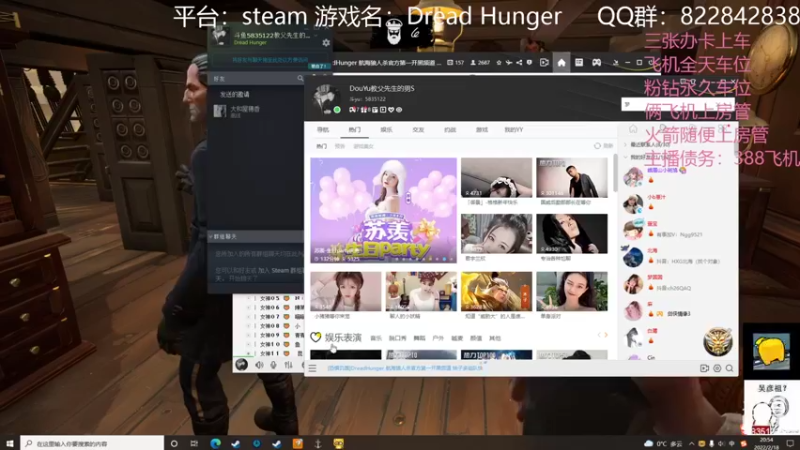Screen dimensions: 800x450
Task: Favorite the channel with the star icon
Action: 499,63
